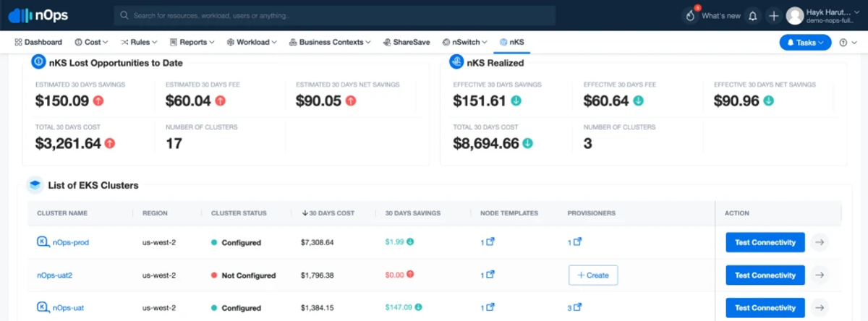The height and width of the screenshot is (321, 868).
Task: Click nKS Lost Opportunities section icon
Action: point(38,62)
